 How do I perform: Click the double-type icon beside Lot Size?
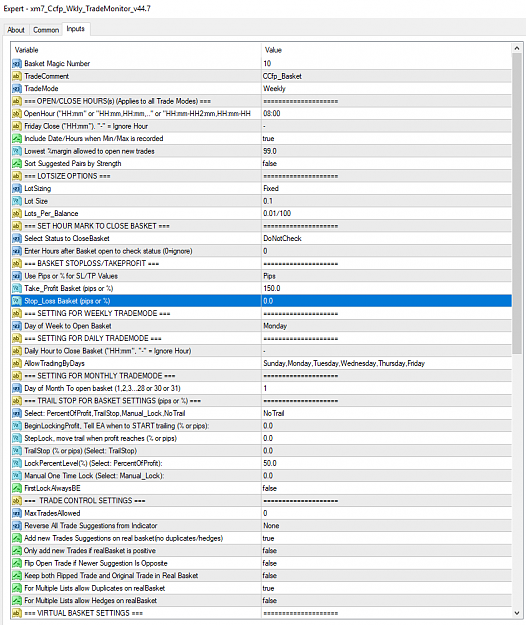pos(17,201)
